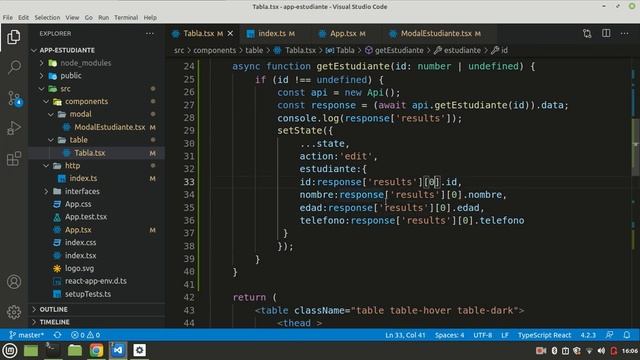Launch Google Chrome from the taskbar
The image size is (640, 360).
(96, 350)
